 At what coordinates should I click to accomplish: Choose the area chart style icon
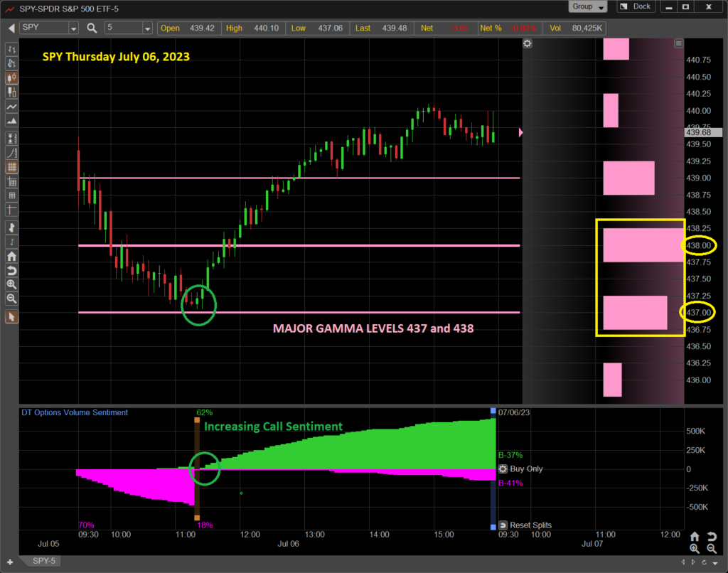11,122
